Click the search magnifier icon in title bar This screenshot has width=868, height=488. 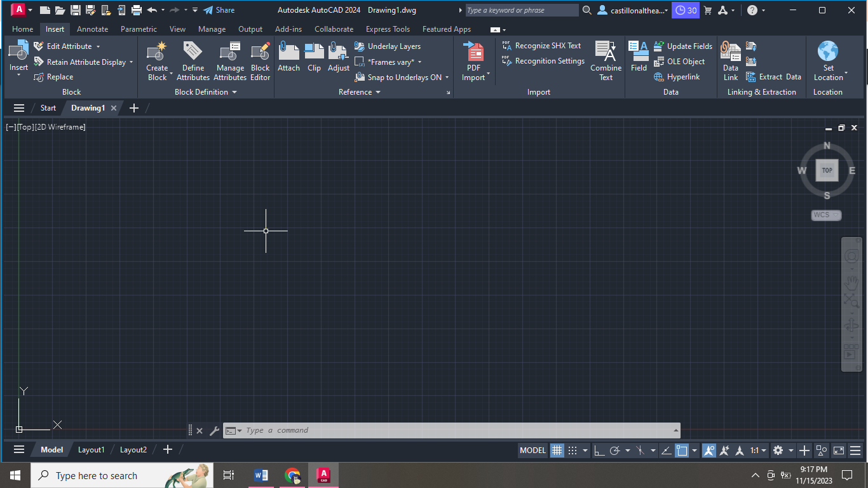click(x=587, y=10)
